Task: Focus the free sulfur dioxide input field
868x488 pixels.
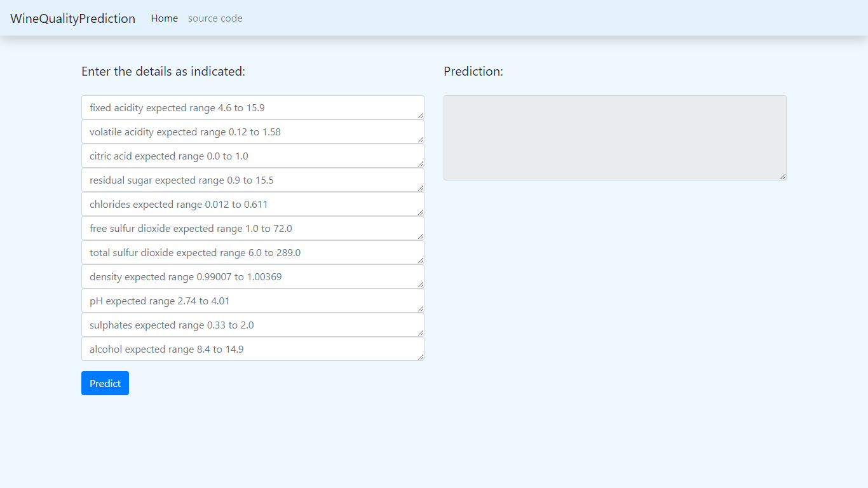Action: point(253,228)
